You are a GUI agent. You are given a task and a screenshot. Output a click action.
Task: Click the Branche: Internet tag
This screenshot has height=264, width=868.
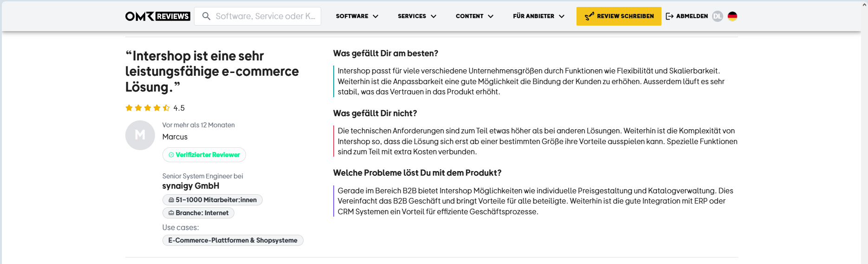click(198, 213)
